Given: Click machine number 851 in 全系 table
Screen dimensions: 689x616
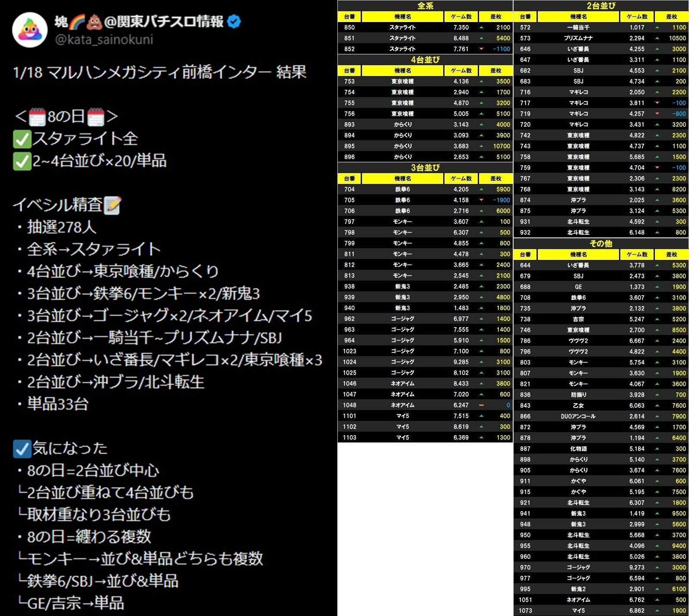Looking at the screenshot, I should [x=349, y=38].
